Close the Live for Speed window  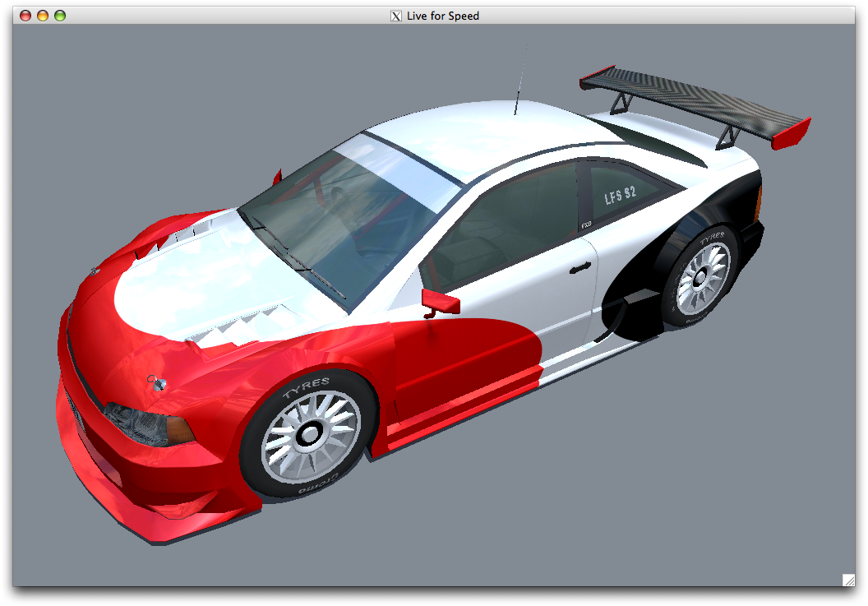point(25,16)
